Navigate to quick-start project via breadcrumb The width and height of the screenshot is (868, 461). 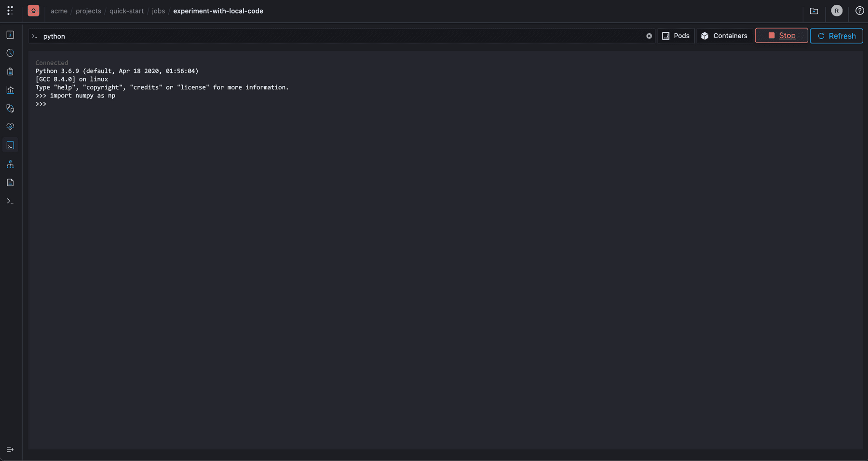(126, 11)
